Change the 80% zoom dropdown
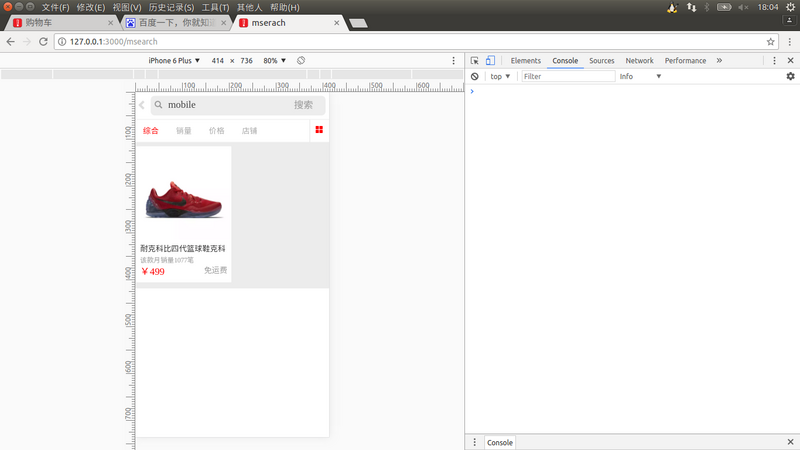The image size is (800, 450). tap(274, 60)
